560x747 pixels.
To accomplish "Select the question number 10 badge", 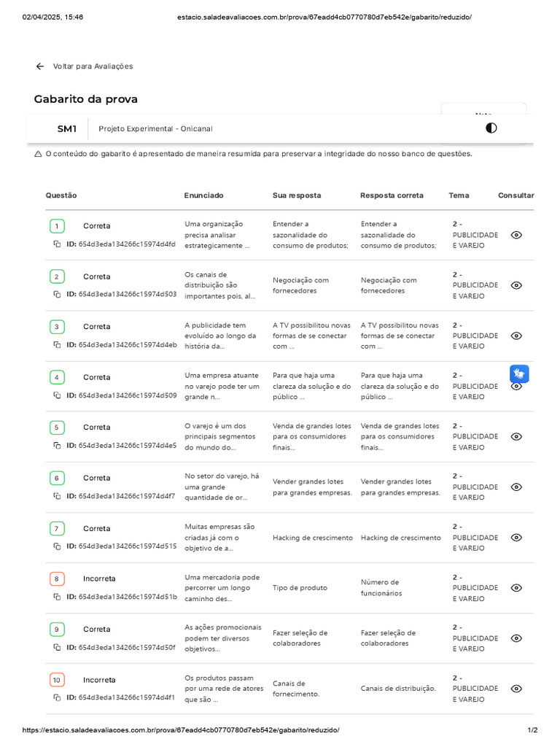I will [x=57, y=680].
